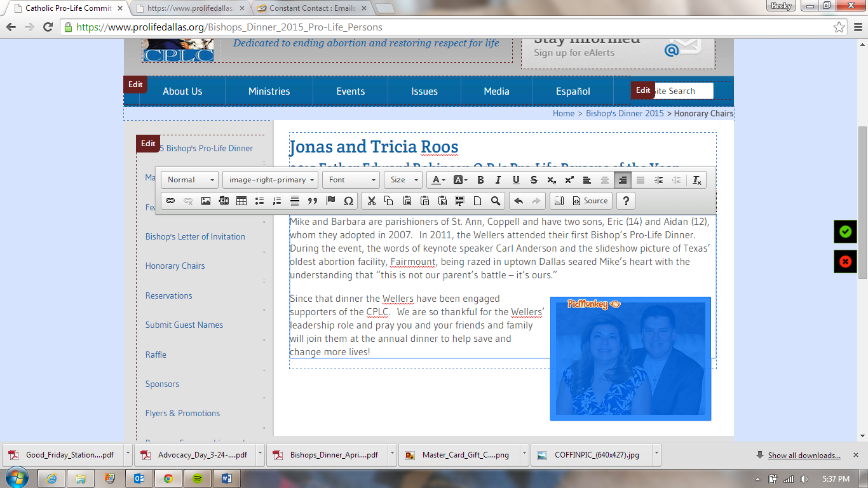Insert an image with the Image icon
868x488 pixels.
point(206,201)
